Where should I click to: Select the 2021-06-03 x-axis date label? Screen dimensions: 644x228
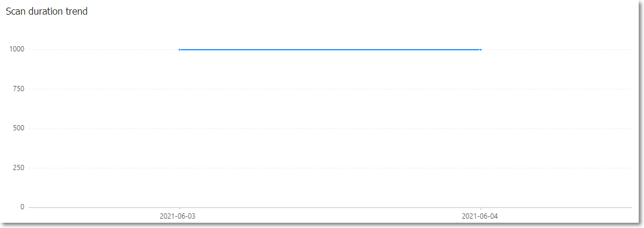click(177, 216)
